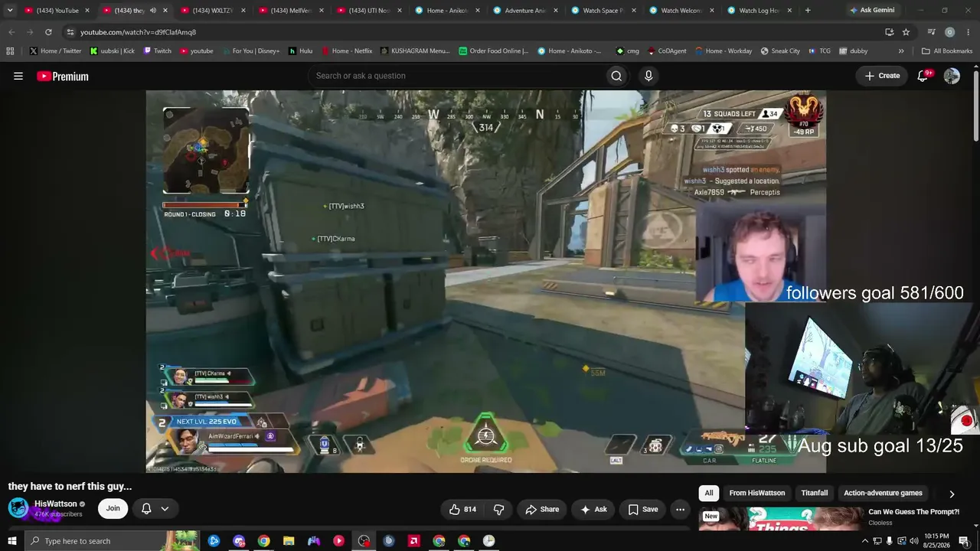Image resolution: width=980 pixels, height=551 pixels.
Task: Join the HisWattson channel membership
Action: click(113, 509)
